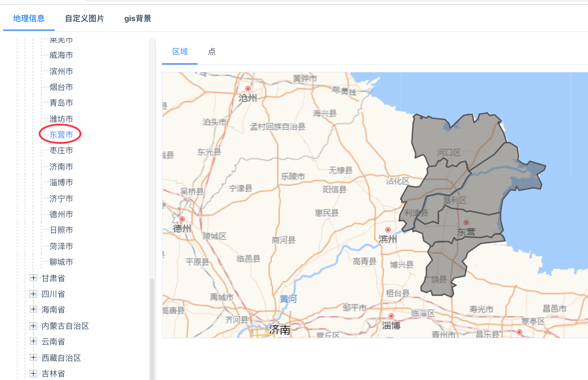Image resolution: width=588 pixels, height=380 pixels.
Task: Click the 东营 city marker on map
Action: (466, 223)
